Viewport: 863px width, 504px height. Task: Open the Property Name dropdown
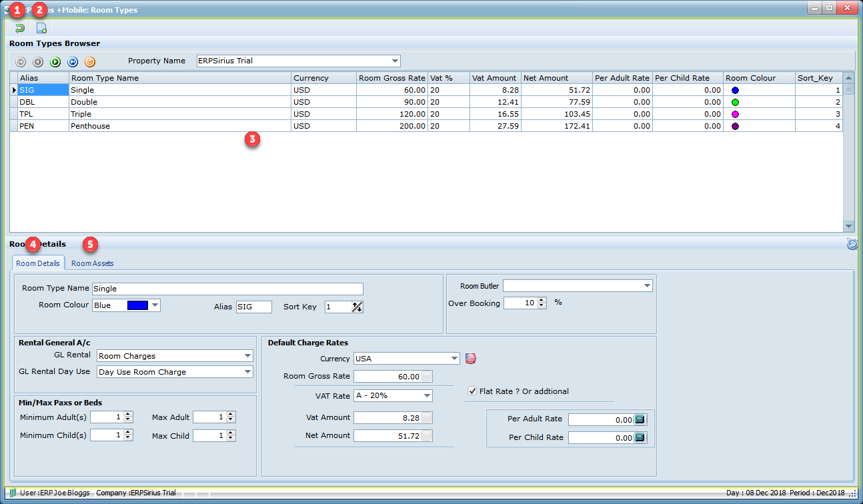point(395,61)
